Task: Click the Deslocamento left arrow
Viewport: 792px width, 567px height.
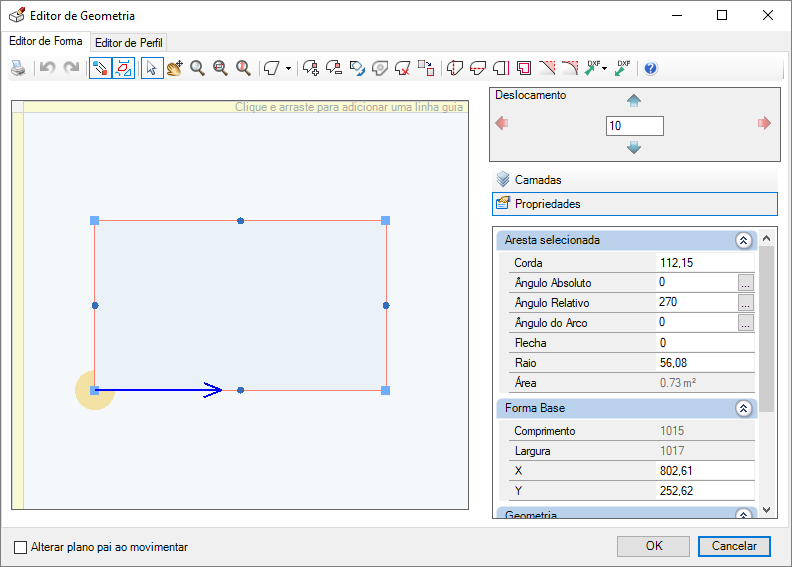Action: pyautogui.click(x=502, y=123)
